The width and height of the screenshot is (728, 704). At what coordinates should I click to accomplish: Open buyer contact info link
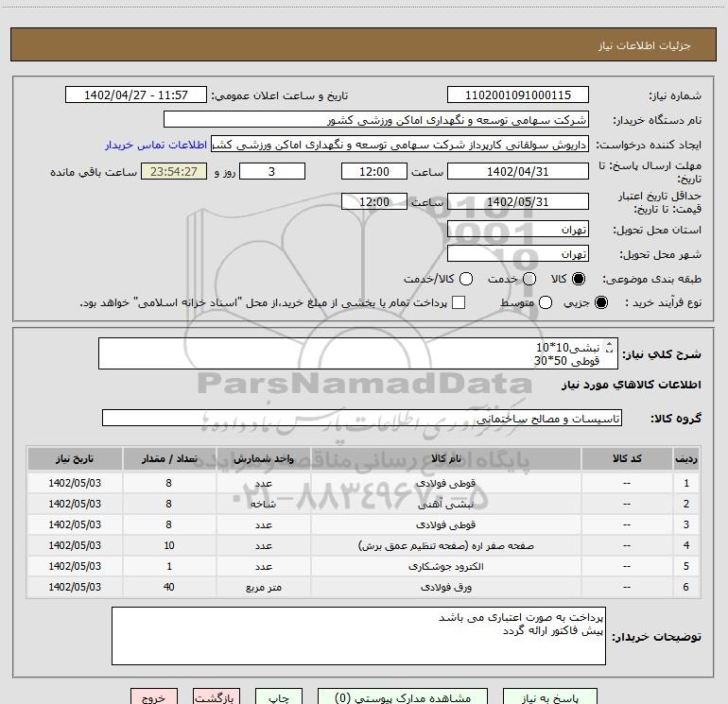click(156, 145)
